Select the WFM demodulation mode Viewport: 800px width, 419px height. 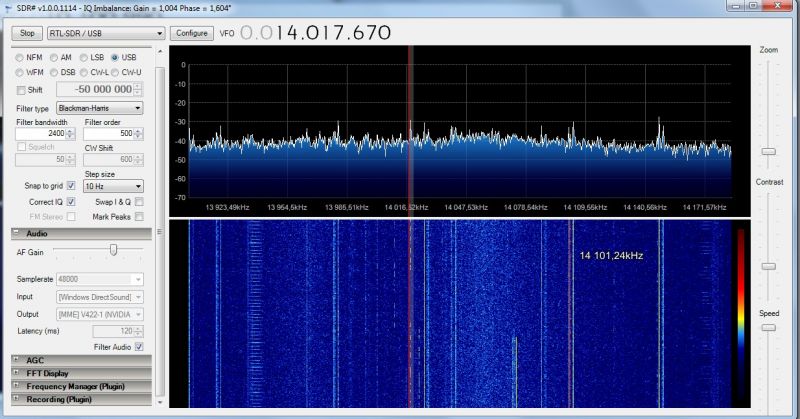pos(19,72)
